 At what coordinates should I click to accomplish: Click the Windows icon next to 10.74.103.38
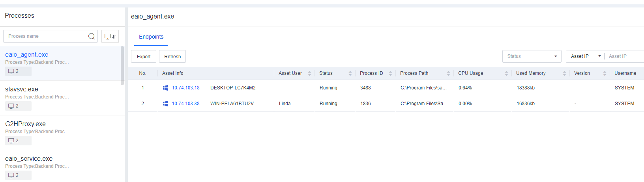coord(165,104)
